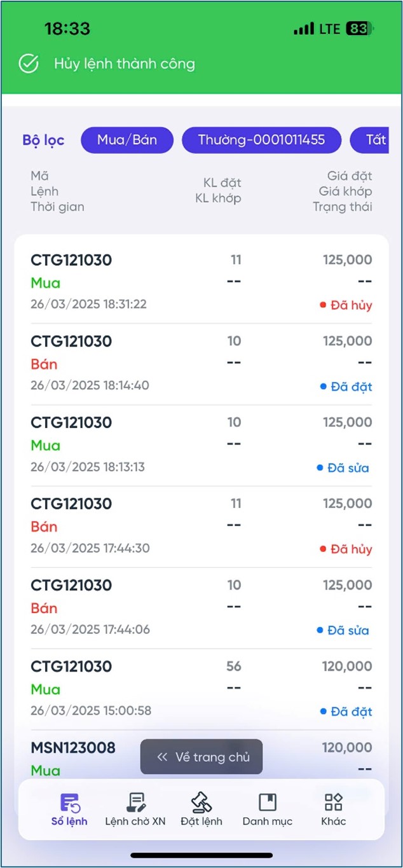This screenshot has height=868, width=403.
Task: Open the Mua/Bán filter dropdown
Action: 127,140
